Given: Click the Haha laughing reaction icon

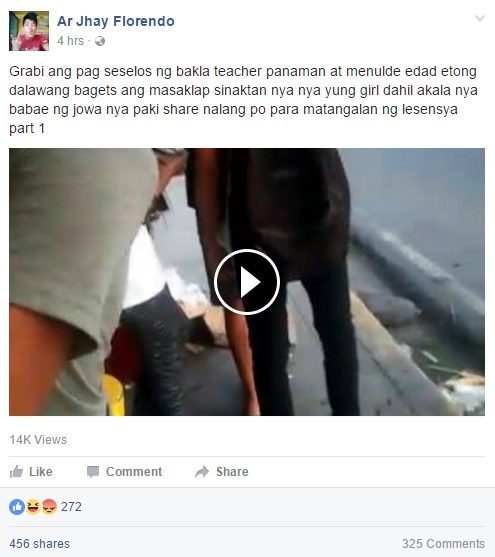Looking at the screenshot, I should (x=33, y=507).
